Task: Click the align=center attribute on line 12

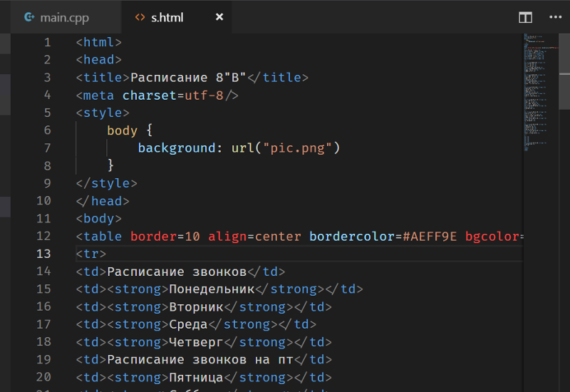Action: pos(254,237)
